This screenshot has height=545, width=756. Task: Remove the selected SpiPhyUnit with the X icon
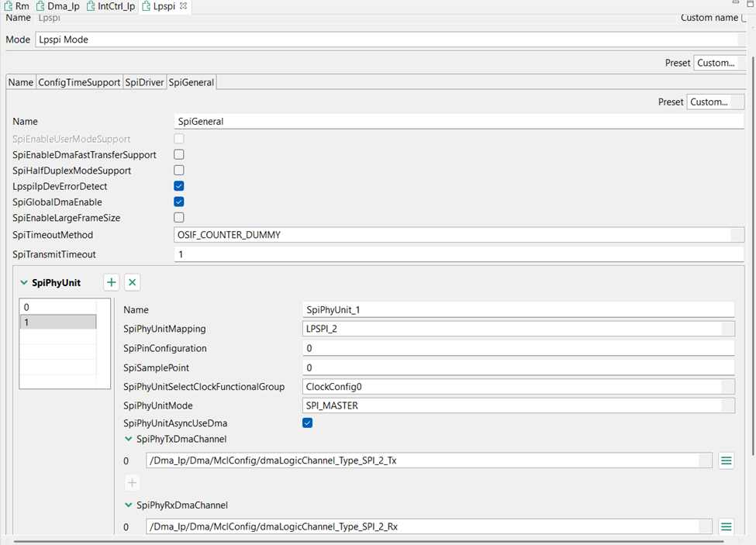[x=132, y=282]
